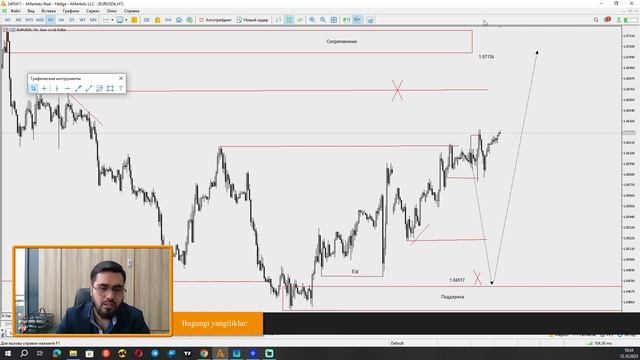Close the Графические инструменты floating toolbar
640x360 pixels.
click(x=121, y=78)
